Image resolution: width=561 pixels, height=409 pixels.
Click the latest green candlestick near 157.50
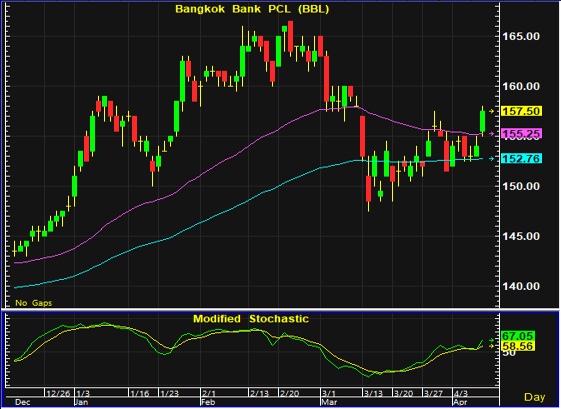pyautogui.click(x=482, y=122)
